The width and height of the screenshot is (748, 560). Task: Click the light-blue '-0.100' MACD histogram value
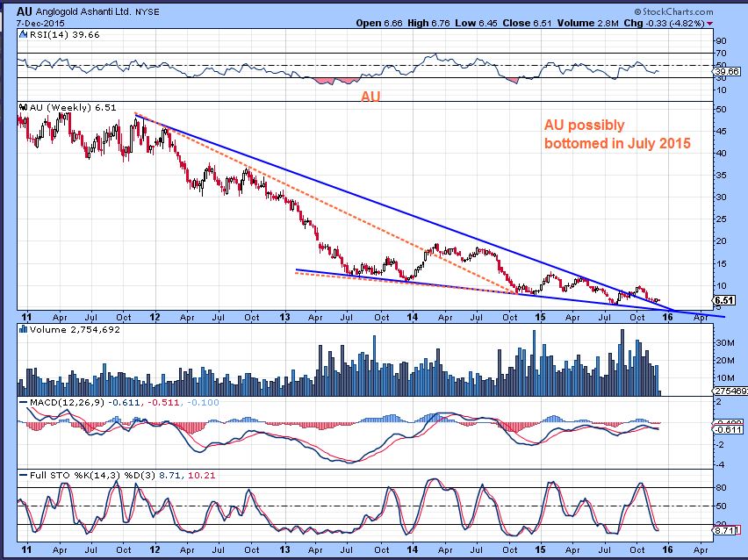(203, 402)
